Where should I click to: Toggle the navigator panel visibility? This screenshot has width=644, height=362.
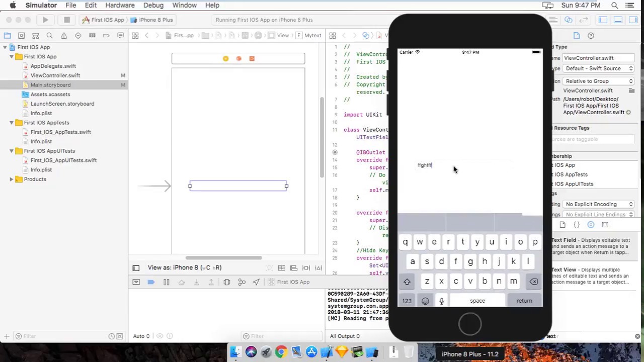[x=603, y=20]
